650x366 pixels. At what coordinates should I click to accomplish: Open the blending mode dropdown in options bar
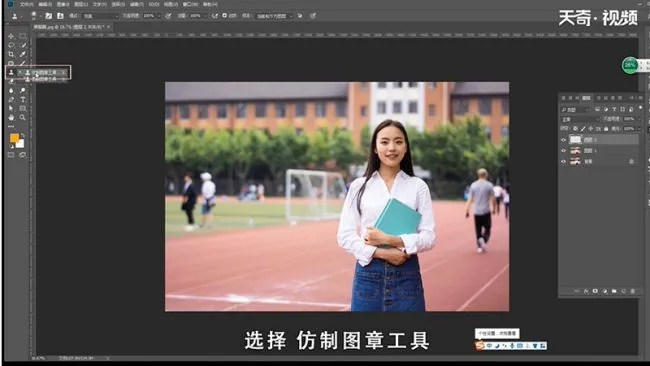[x=101, y=16]
